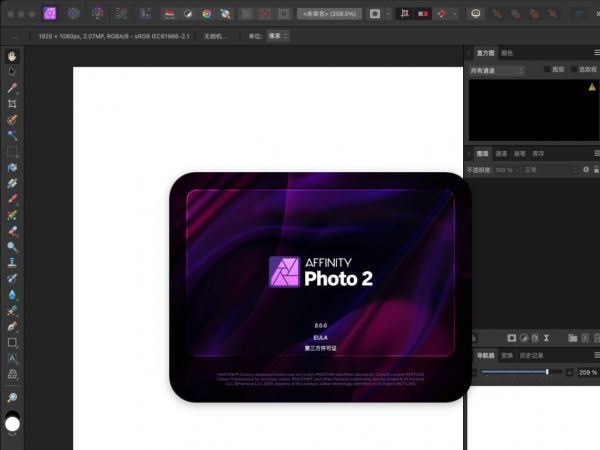Toggle Force Pixel Alignment
The height and width of the screenshot is (450, 600).
coord(404,14)
